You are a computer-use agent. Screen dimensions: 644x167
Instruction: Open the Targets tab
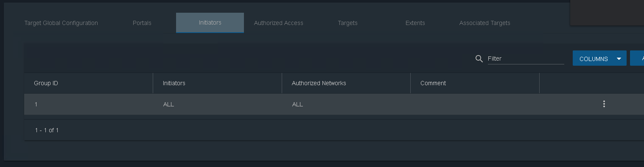click(347, 23)
